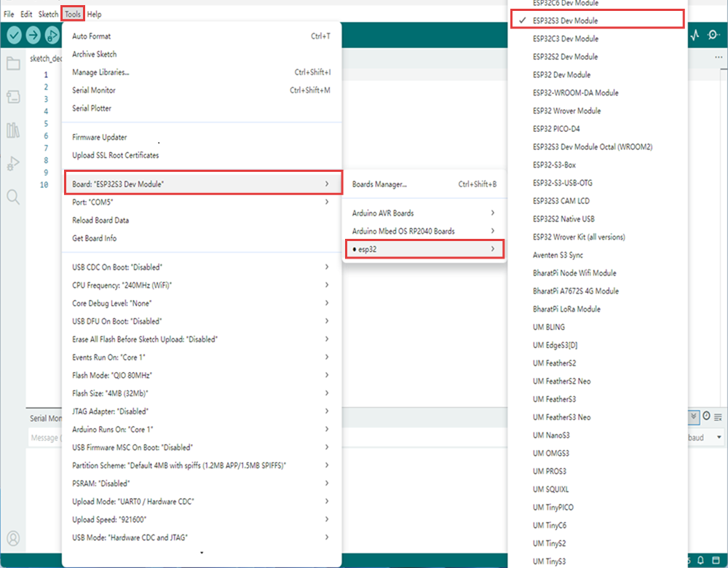Select BharatPi LoRa Module board
The width and height of the screenshot is (728, 568).
pyautogui.click(x=598, y=309)
